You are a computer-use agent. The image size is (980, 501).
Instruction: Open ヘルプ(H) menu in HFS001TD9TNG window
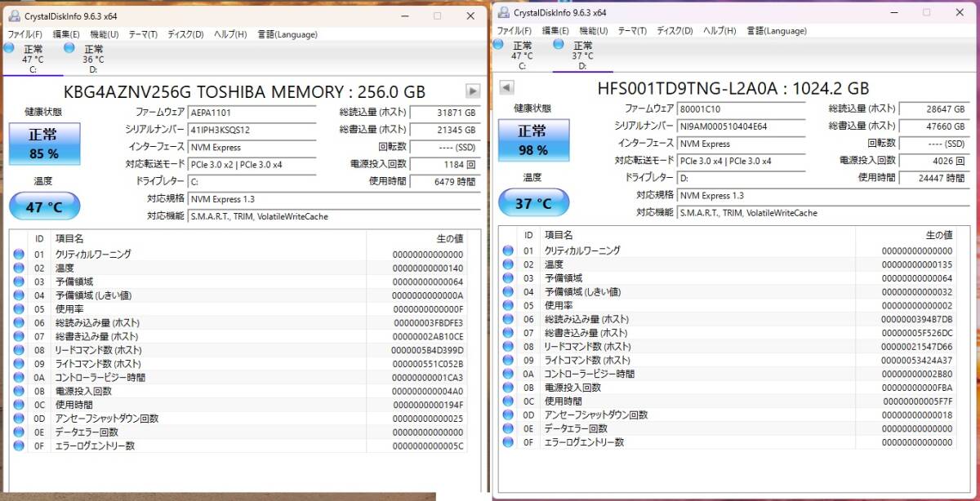coord(719,31)
